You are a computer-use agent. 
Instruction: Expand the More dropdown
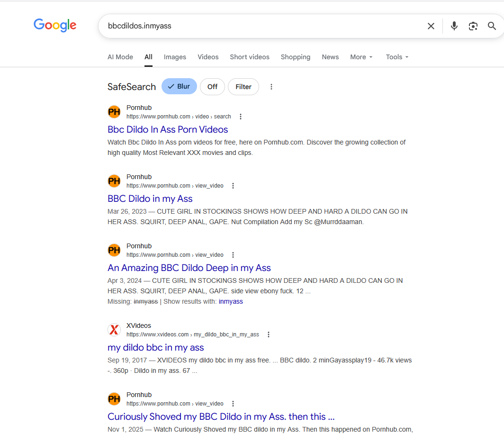(361, 57)
